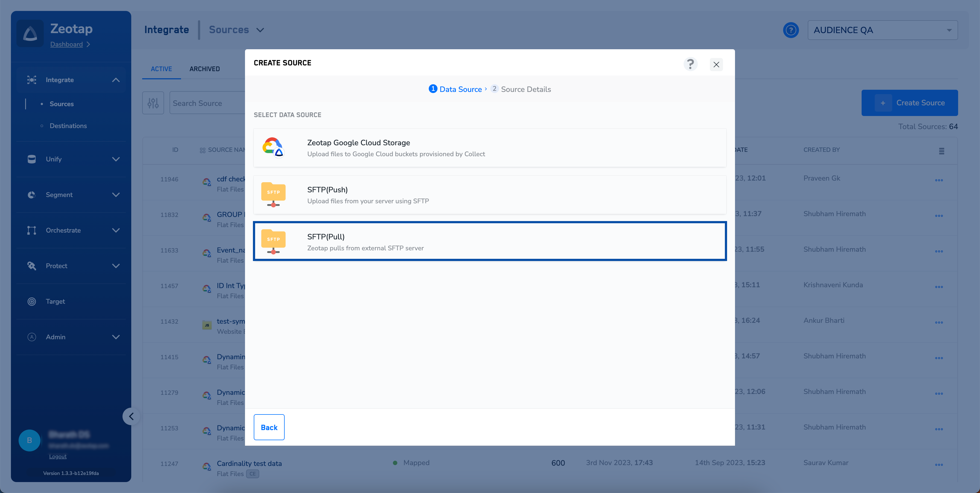Screen dimensions: 980x493
Task: Collapse the sidebar with arrow button
Action: click(x=131, y=416)
